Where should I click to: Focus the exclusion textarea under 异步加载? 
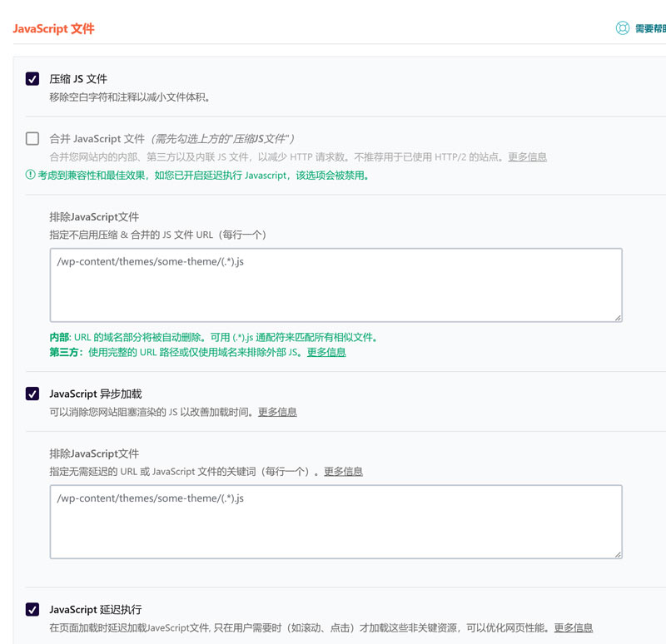click(x=335, y=522)
